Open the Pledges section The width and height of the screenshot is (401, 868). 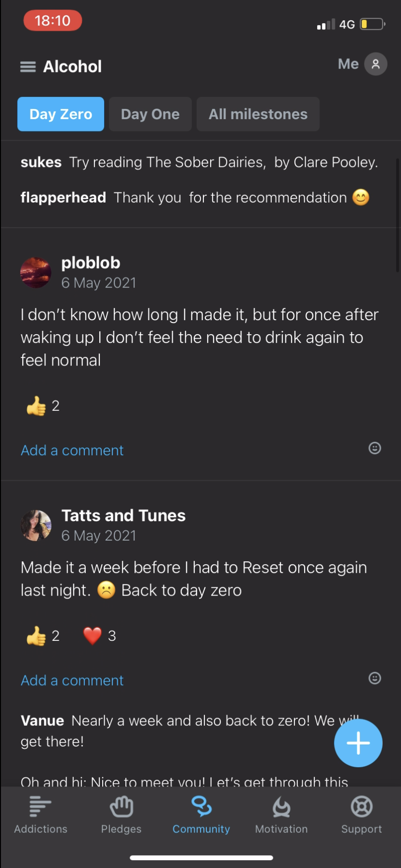[x=120, y=814]
